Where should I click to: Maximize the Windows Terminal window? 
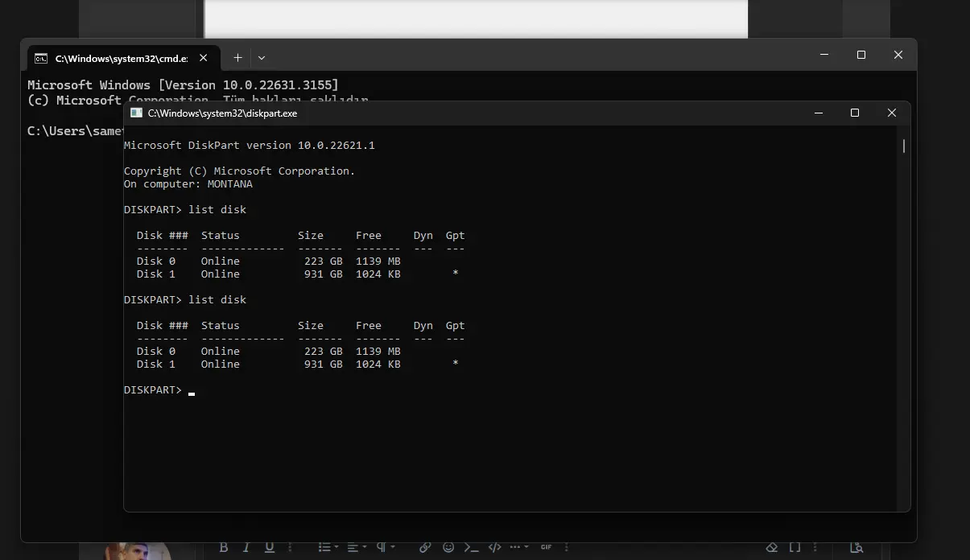point(861,55)
